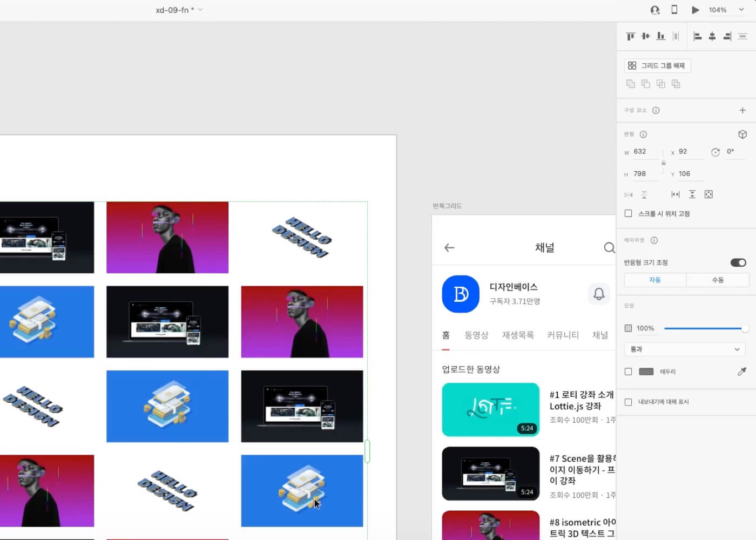Align selection to top edge
Image resolution: width=756 pixels, height=540 pixels.
click(630, 36)
